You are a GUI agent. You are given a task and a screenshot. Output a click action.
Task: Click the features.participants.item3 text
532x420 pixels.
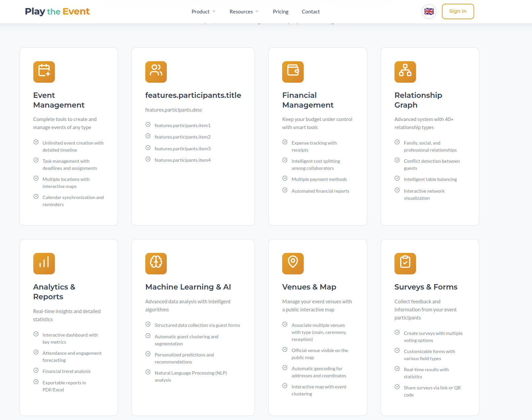point(183,149)
